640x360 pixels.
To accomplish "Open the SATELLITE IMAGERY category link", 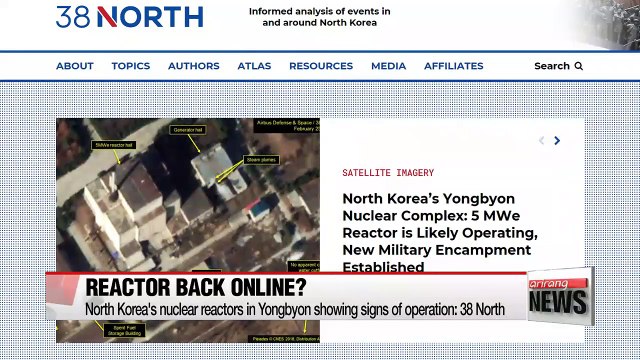I will click(388, 173).
